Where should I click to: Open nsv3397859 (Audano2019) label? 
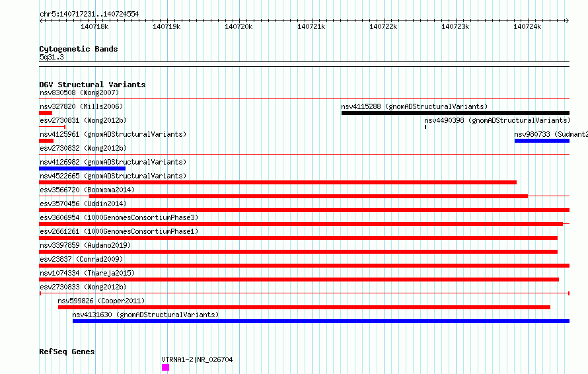(x=85, y=245)
